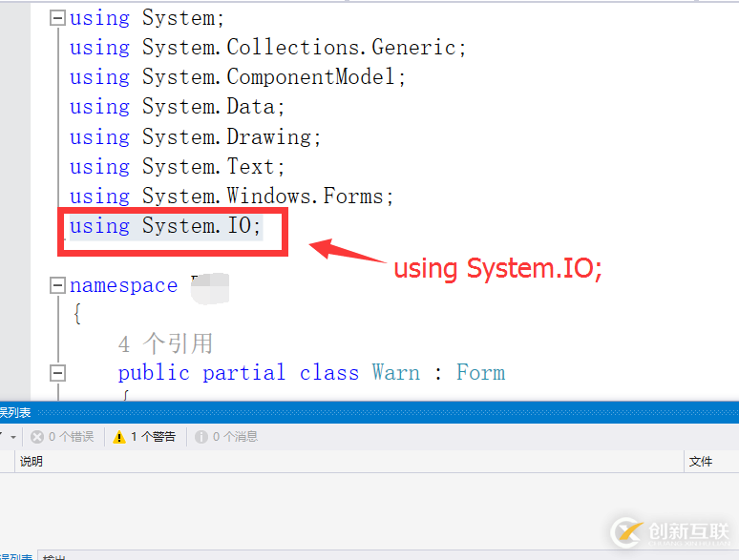Viewport: 739px width, 560px height.
Task: Click the 'using System;' line
Action: pos(147,18)
